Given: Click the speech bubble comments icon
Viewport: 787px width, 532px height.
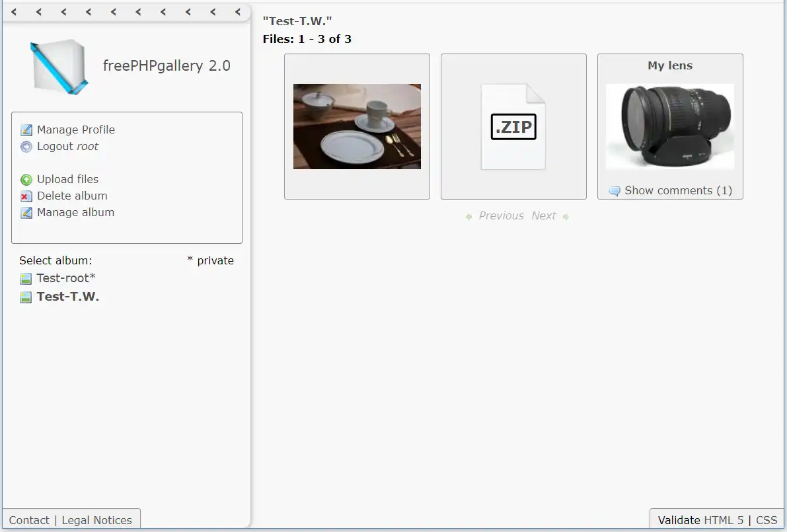Looking at the screenshot, I should (x=615, y=191).
